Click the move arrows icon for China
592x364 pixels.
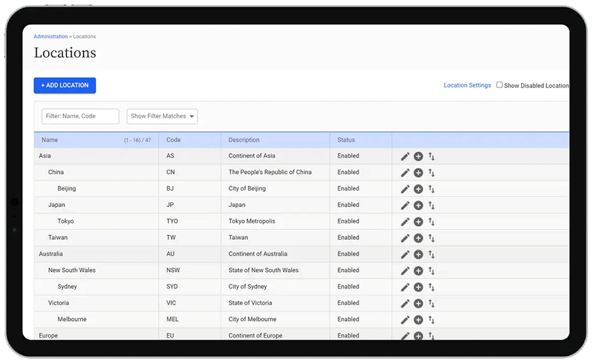431,173
